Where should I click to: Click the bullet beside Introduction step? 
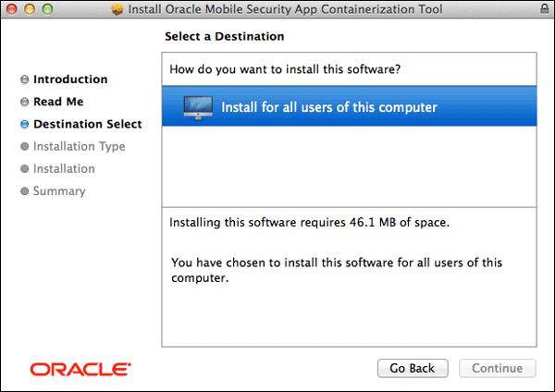pyautogui.click(x=24, y=80)
